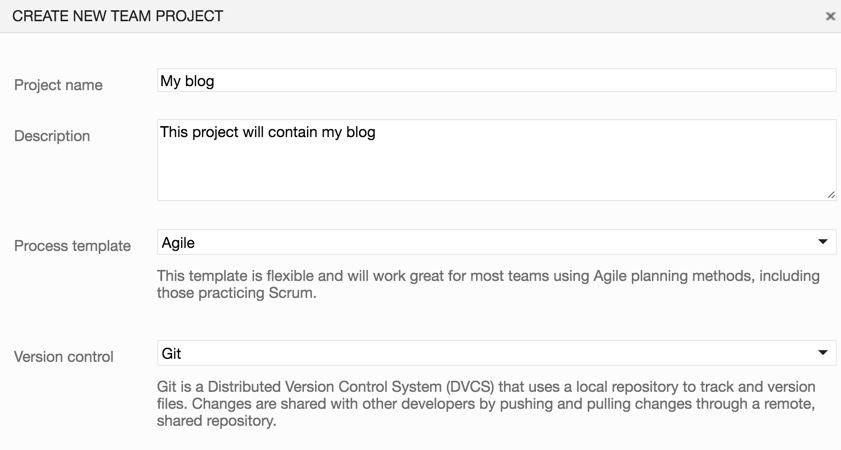841x450 pixels.
Task: Click the Version control label
Action: pyautogui.click(x=64, y=357)
